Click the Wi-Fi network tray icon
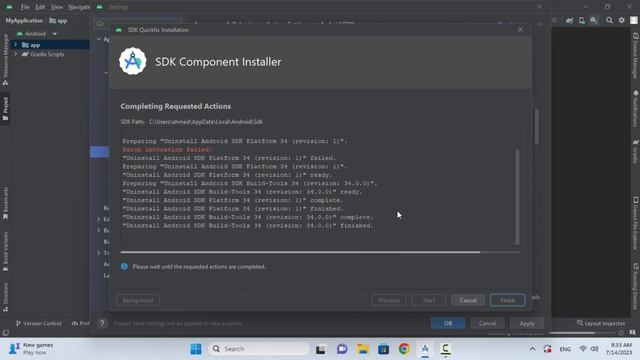Screen dimensions: 640x360 583,349
